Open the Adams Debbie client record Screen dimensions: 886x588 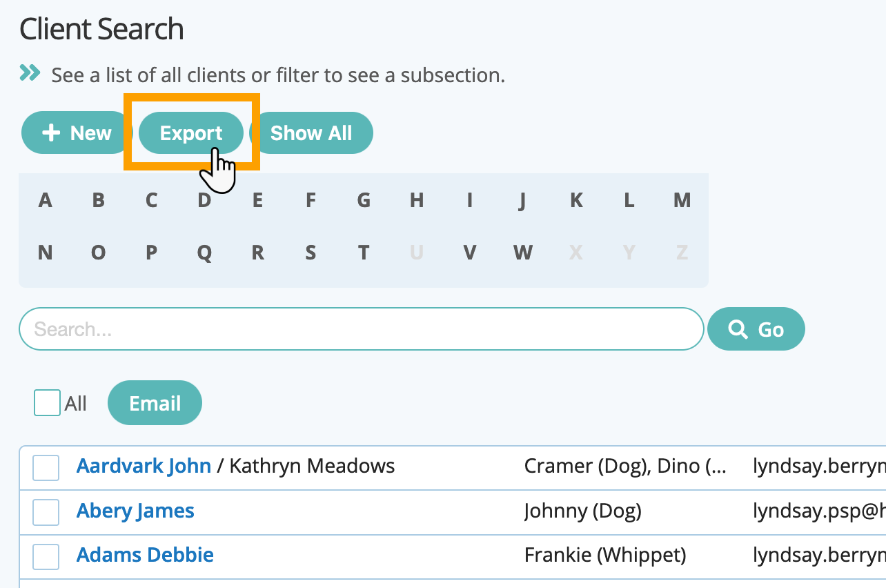pos(145,555)
